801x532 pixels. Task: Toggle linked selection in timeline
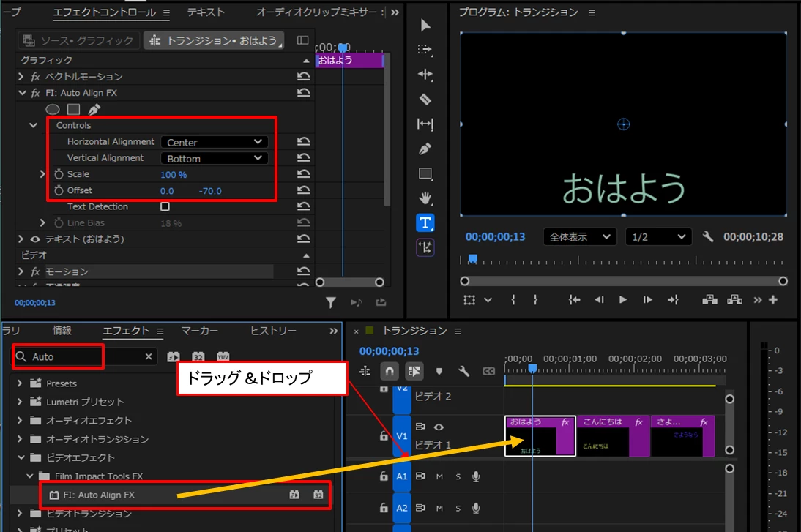click(414, 371)
